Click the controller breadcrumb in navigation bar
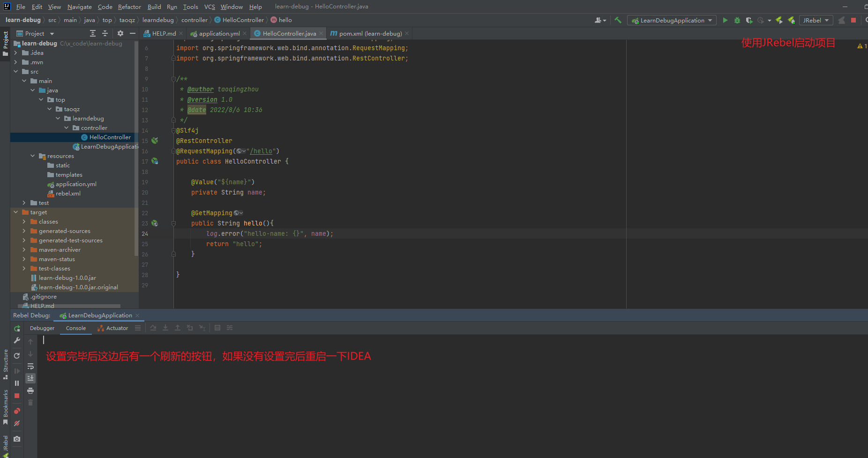The height and width of the screenshot is (458, 868). pos(194,20)
